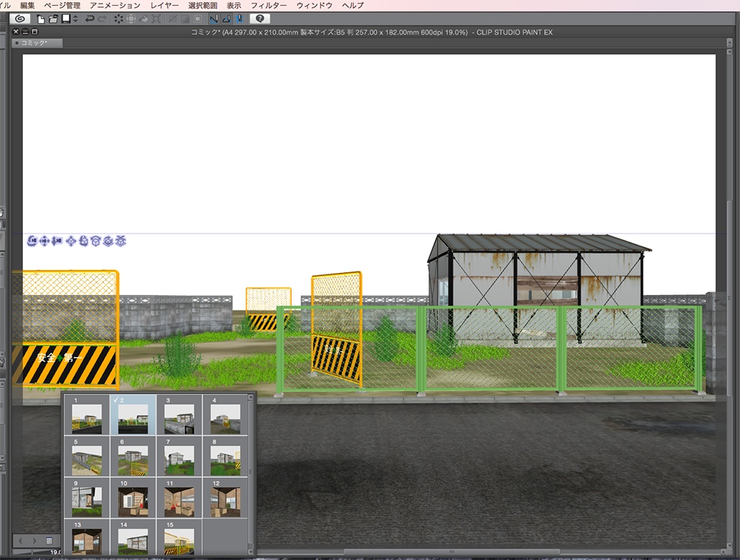This screenshot has height=560, width=740.
Task: Toggle Snap to Ruler icon
Action: click(x=214, y=19)
